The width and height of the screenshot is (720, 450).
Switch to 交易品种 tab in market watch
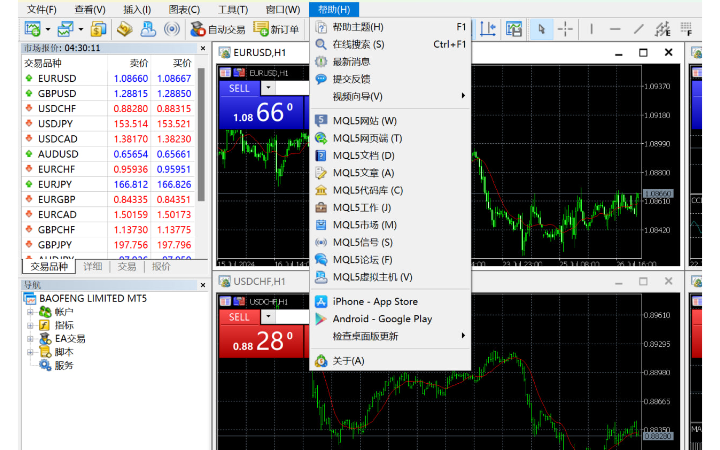click(x=49, y=267)
